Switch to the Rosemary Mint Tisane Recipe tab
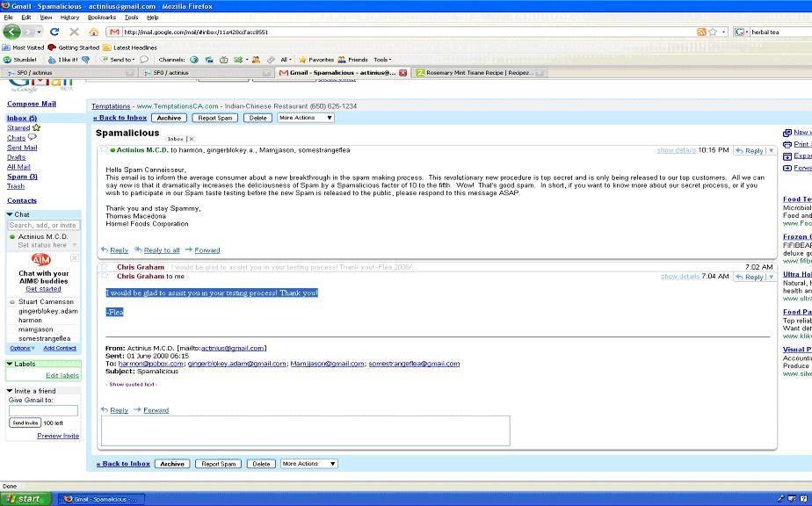 (479, 73)
